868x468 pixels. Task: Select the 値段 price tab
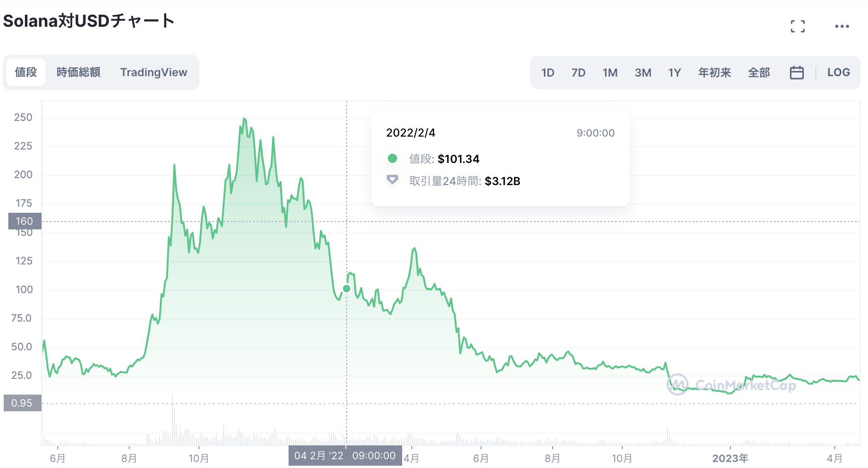pos(26,72)
